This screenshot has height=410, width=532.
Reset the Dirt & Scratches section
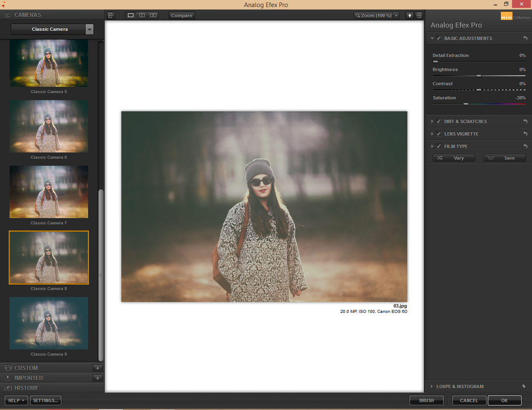click(x=525, y=121)
